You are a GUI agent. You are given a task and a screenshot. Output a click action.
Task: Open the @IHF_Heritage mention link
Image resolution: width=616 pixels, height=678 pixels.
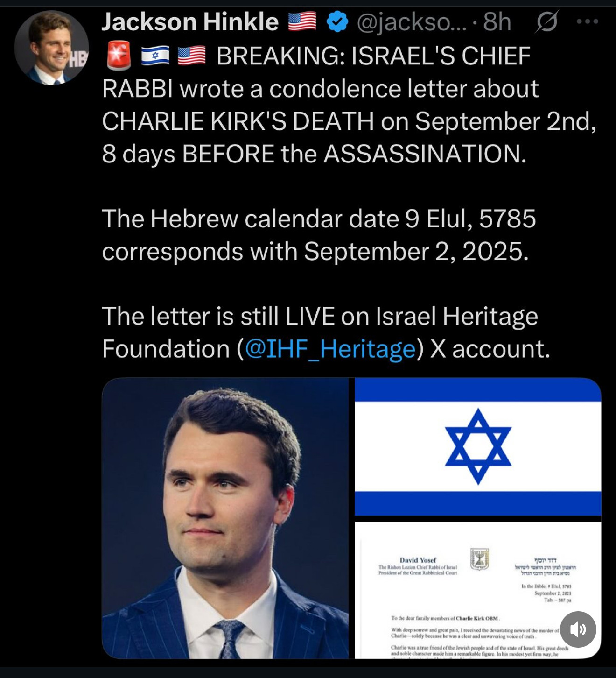pos(330,349)
